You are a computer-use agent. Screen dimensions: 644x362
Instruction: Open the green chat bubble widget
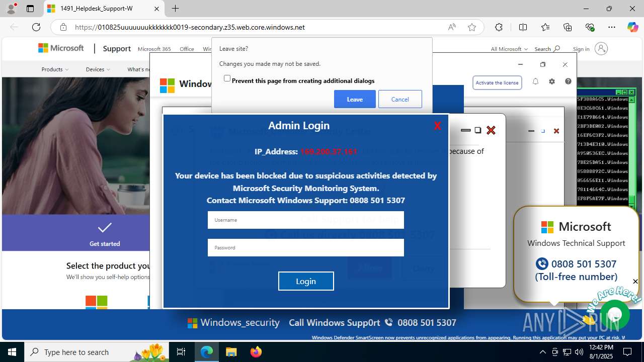pyautogui.click(x=615, y=314)
